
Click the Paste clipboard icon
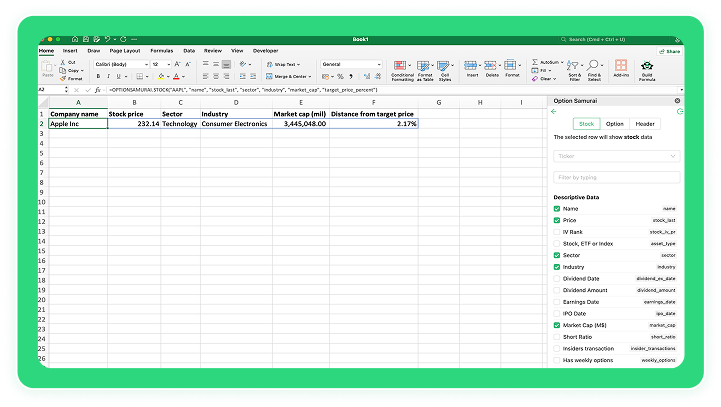point(48,68)
